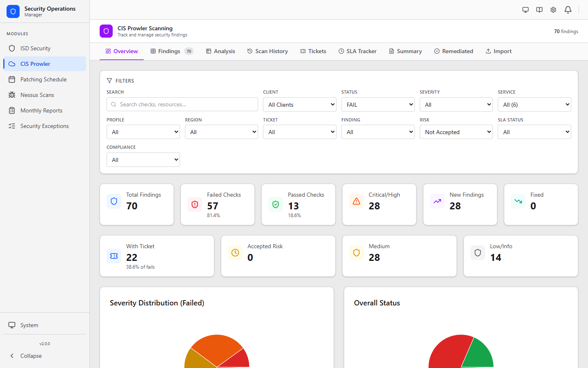Click the Passed Checks green shield icon

pos(276,204)
